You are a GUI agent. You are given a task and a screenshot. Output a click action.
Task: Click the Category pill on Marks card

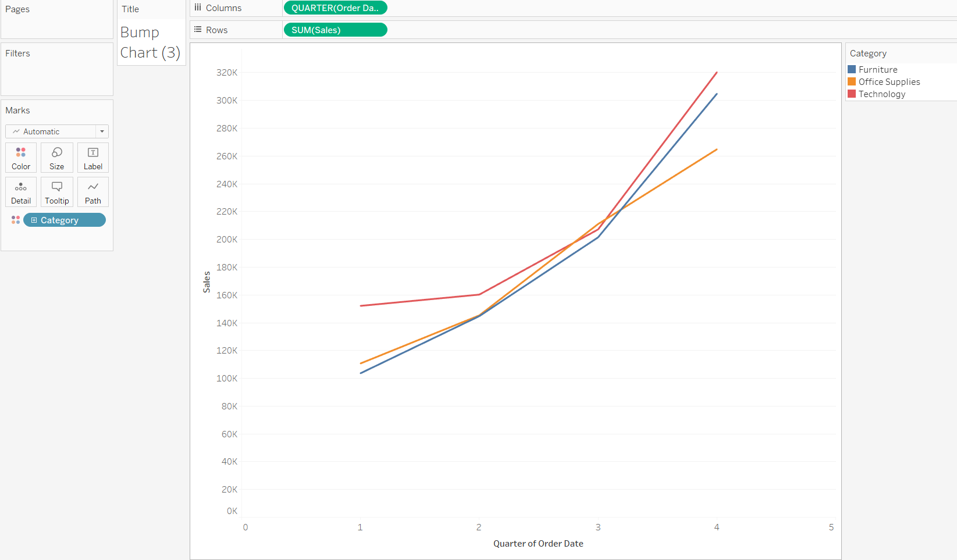coord(65,220)
